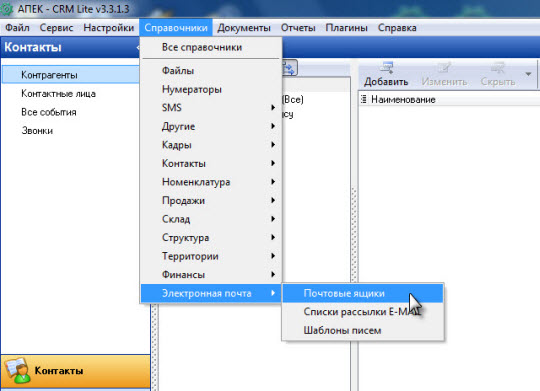Open Звонки in the sidebar
The image size is (540, 391).
37,131
